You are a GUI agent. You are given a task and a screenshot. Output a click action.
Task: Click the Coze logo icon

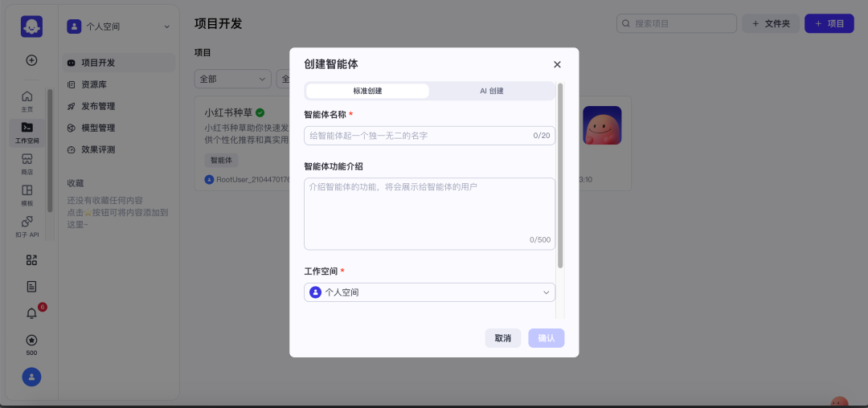[31, 26]
